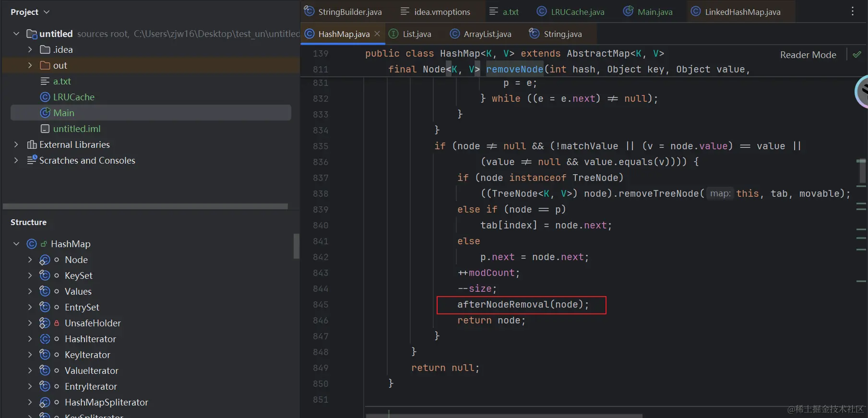Viewport: 868px width, 418px height.
Task: Select a.txt in project tree
Action: (x=62, y=81)
